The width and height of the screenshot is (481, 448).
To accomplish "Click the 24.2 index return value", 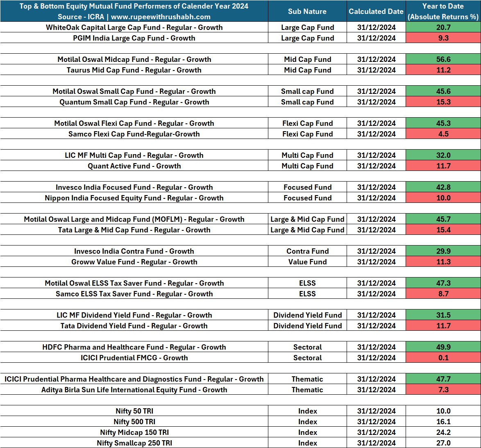I will pyautogui.click(x=443, y=432).
